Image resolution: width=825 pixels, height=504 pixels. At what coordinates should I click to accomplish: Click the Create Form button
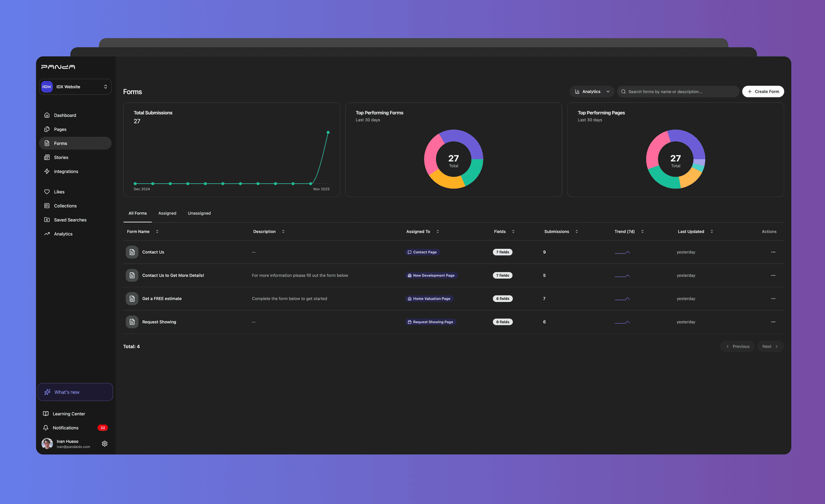[x=763, y=91]
